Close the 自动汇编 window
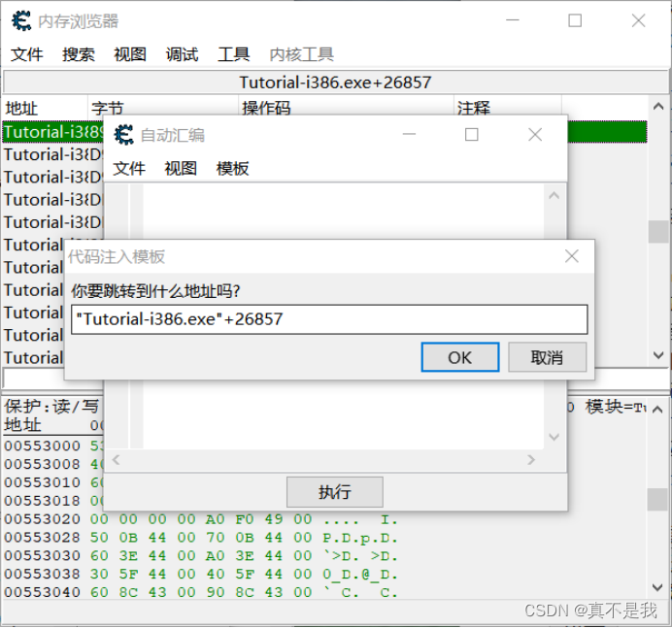 click(x=535, y=135)
